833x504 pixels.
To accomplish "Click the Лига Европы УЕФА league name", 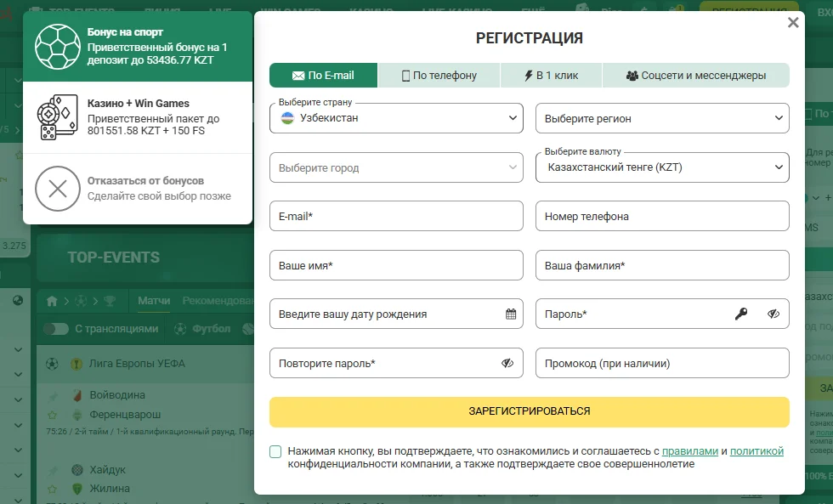I will (137, 364).
